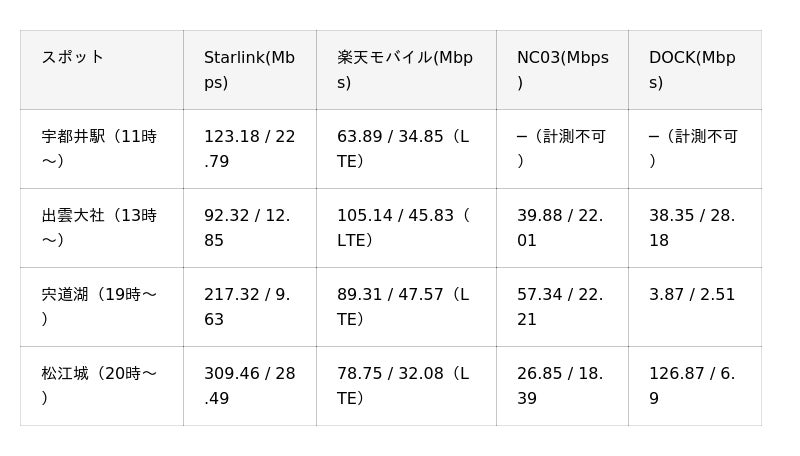800x456 pixels.
Task: Select the 89.31 / 47.57（LTE）cell
Action: [406, 307]
